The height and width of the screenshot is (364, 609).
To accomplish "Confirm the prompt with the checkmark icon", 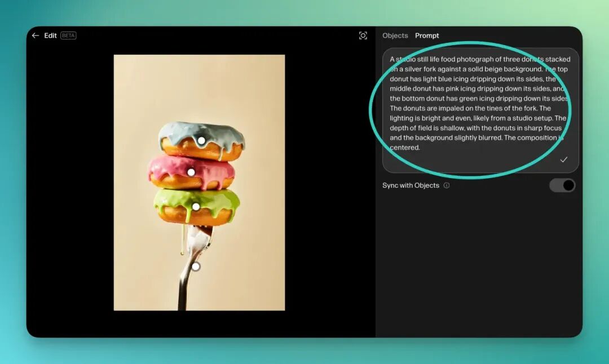I will point(563,160).
